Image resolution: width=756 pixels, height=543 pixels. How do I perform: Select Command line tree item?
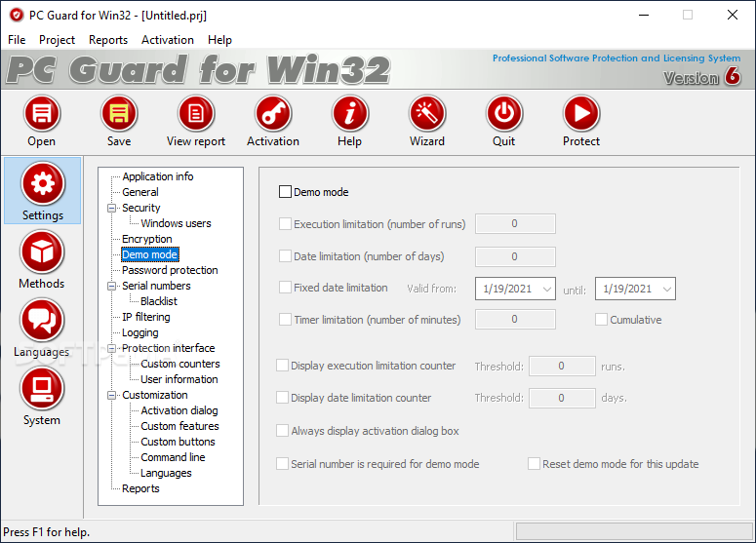(x=173, y=457)
